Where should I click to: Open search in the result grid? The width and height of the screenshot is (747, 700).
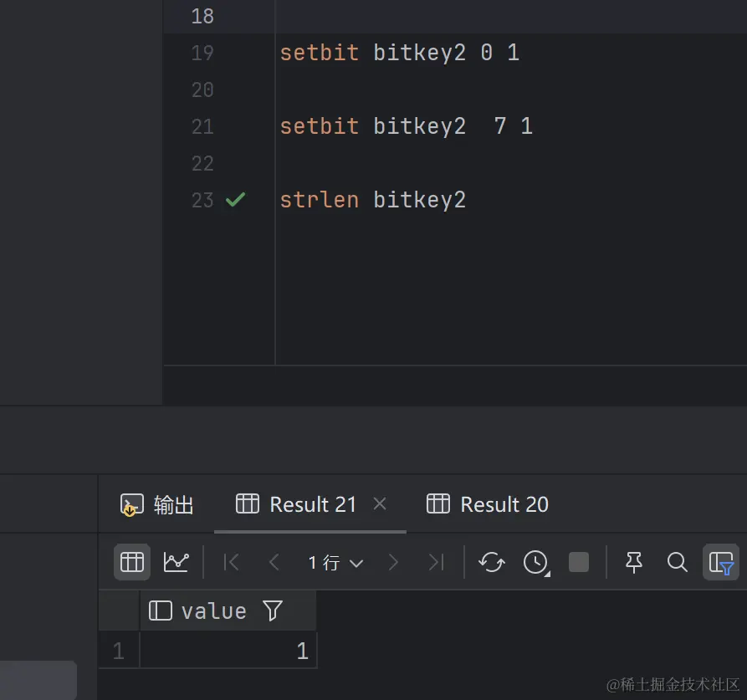[677, 562]
